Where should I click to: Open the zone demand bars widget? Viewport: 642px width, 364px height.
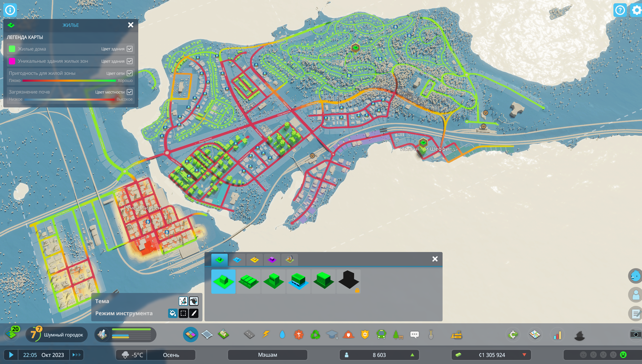click(x=125, y=335)
